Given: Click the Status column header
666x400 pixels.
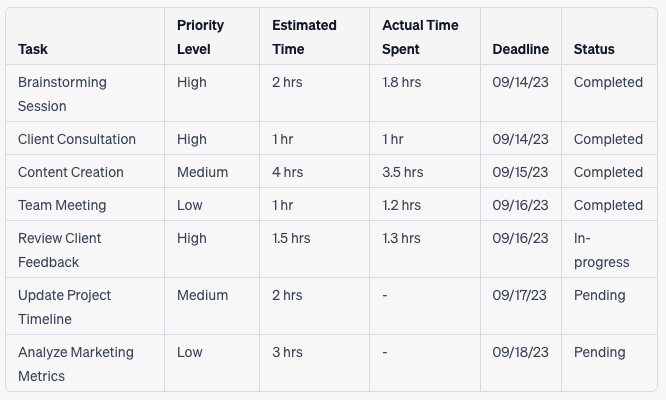Looking at the screenshot, I should click(x=609, y=37).
